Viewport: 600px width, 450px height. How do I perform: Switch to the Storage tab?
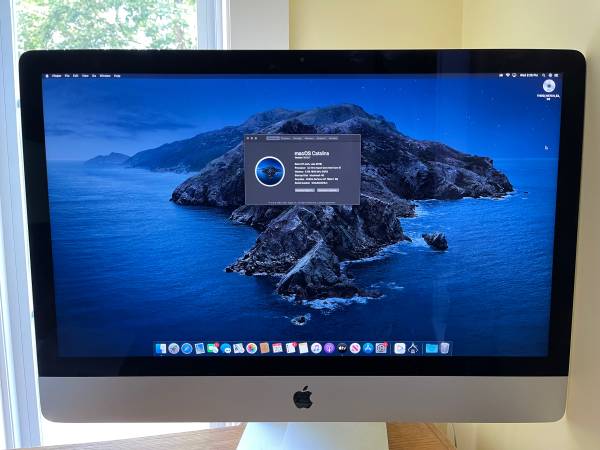(297, 138)
